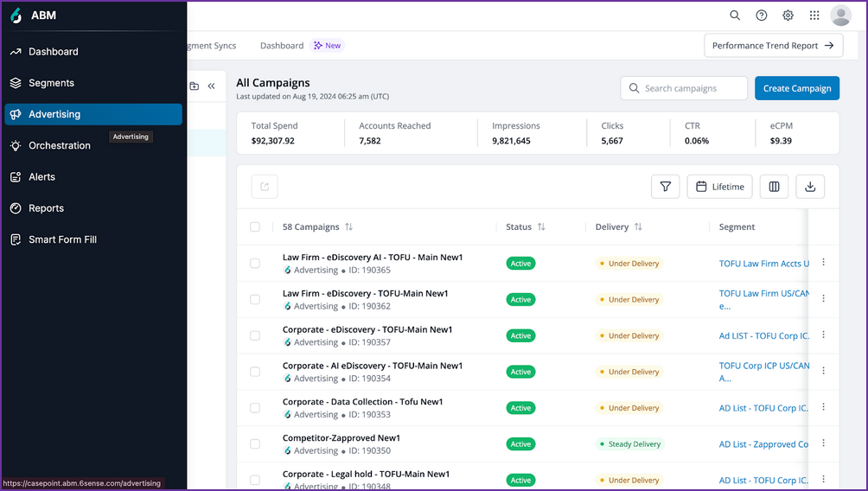
Task: Click the download campaigns icon
Action: (810, 187)
